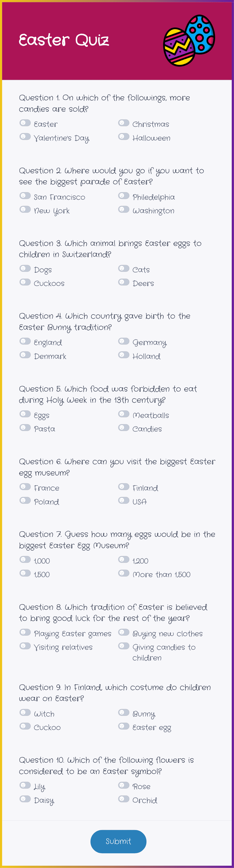Select Lily as the Easter flower
234x868 pixels.
point(25,786)
